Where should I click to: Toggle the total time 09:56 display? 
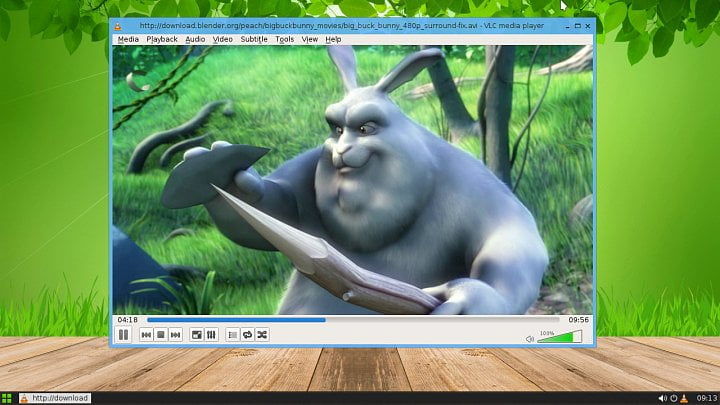click(579, 320)
